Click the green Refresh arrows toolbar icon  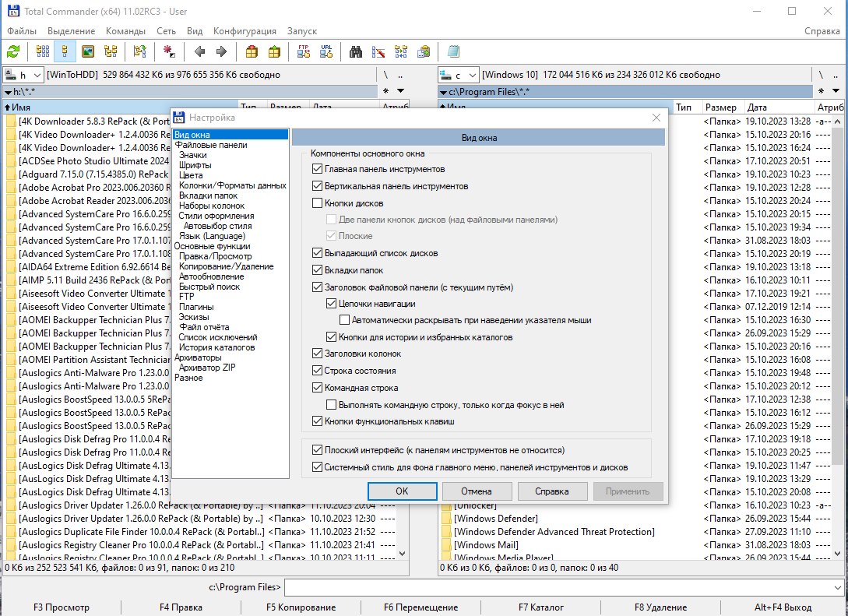pyautogui.click(x=13, y=52)
